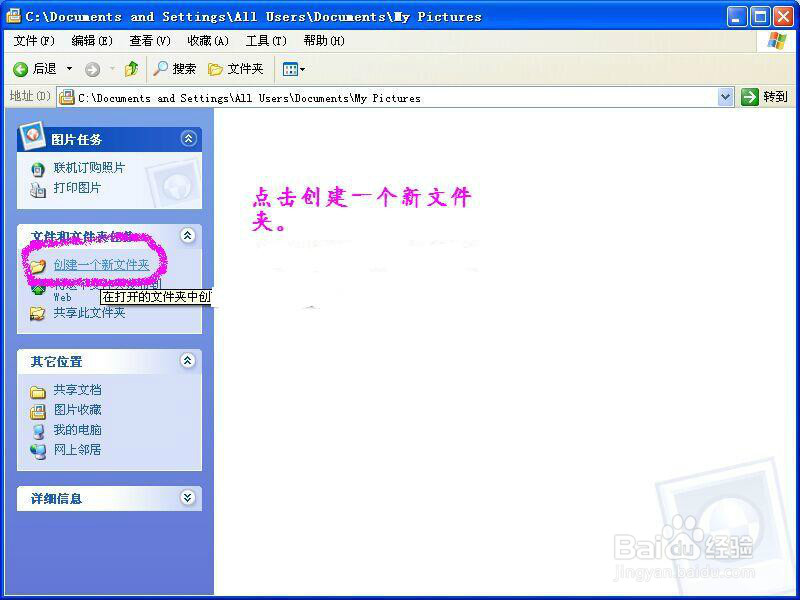Open the Views dropdown button
Image resolution: width=800 pixels, height=600 pixels.
[x=293, y=69]
